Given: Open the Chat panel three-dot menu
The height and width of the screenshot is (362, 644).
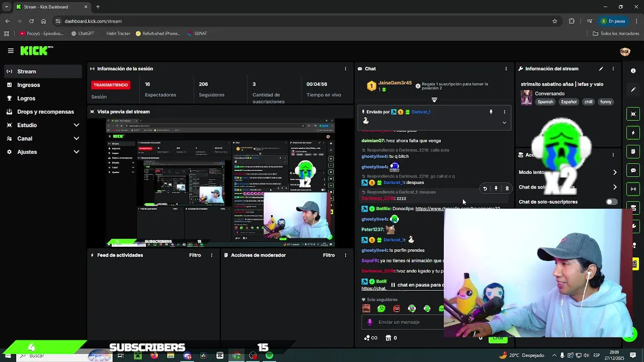Looking at the screenshot, I should pos(506,69).
